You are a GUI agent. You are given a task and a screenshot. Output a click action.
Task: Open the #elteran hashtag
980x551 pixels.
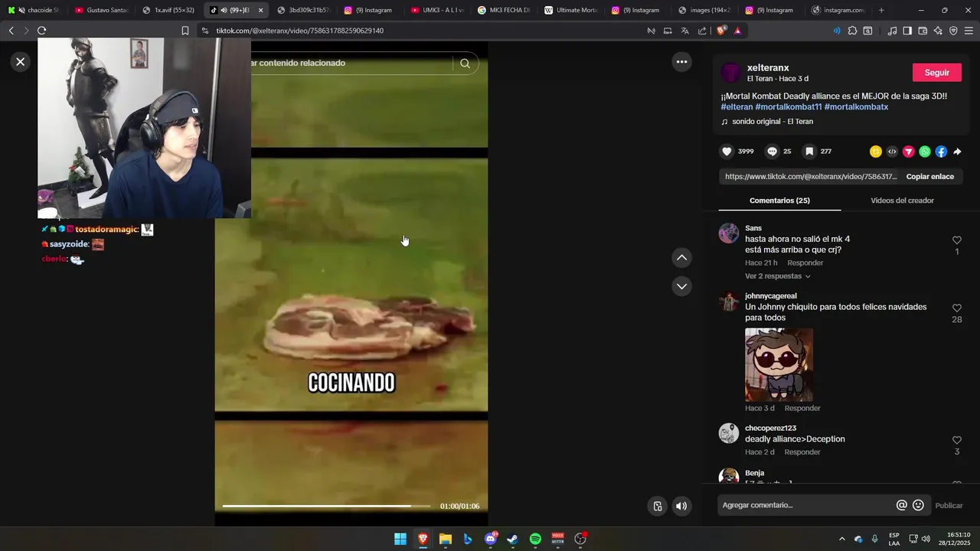tap(737, 107)
